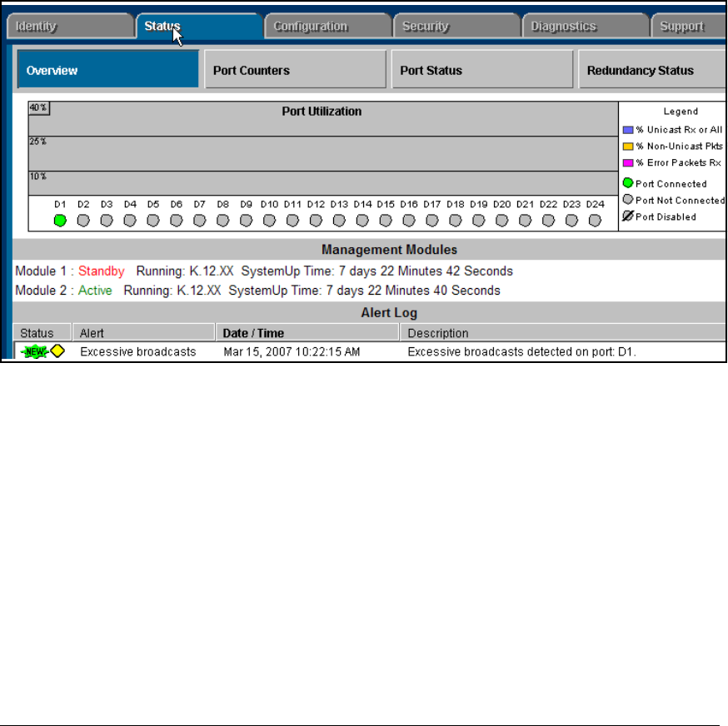Click the D14 port indicator
The height and width of the screenshot is (726, 728).
(362, 221)
